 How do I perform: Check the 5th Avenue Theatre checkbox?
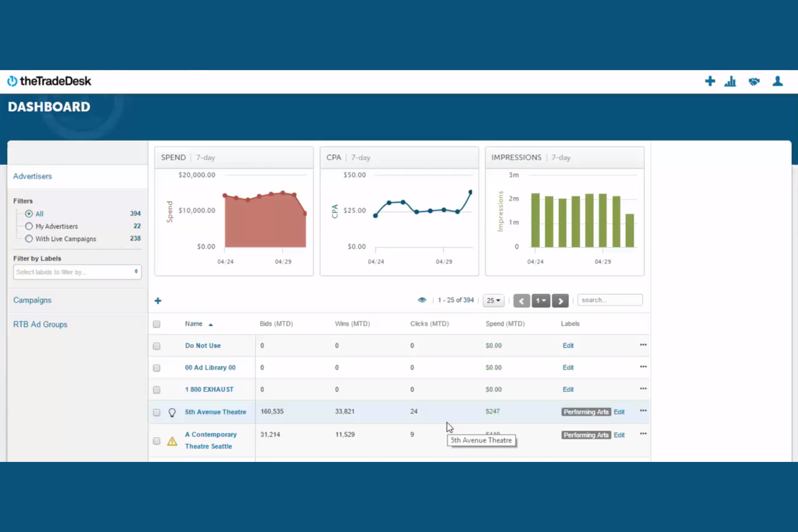click(156, 412)
